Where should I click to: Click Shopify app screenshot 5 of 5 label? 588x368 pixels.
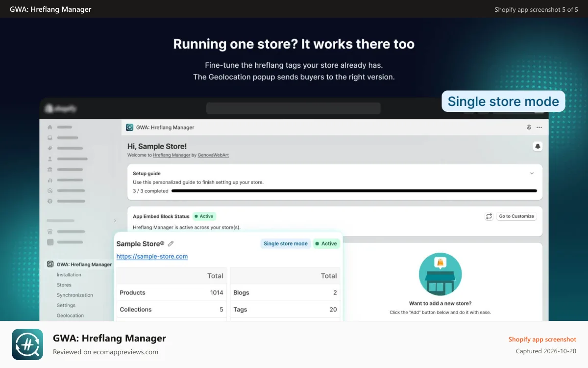(x=536, y=9)
